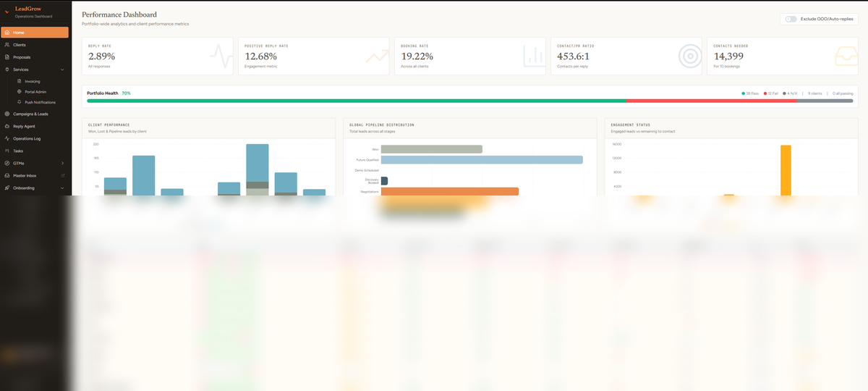The width and height of the screenshot is (868, 391).
Task: Click tallest yellow Engagement Status bar
Action: click(x=786, y=170)
